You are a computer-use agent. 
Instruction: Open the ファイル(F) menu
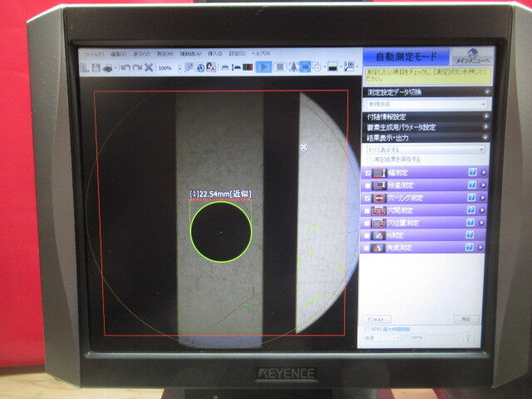(93, 54)
